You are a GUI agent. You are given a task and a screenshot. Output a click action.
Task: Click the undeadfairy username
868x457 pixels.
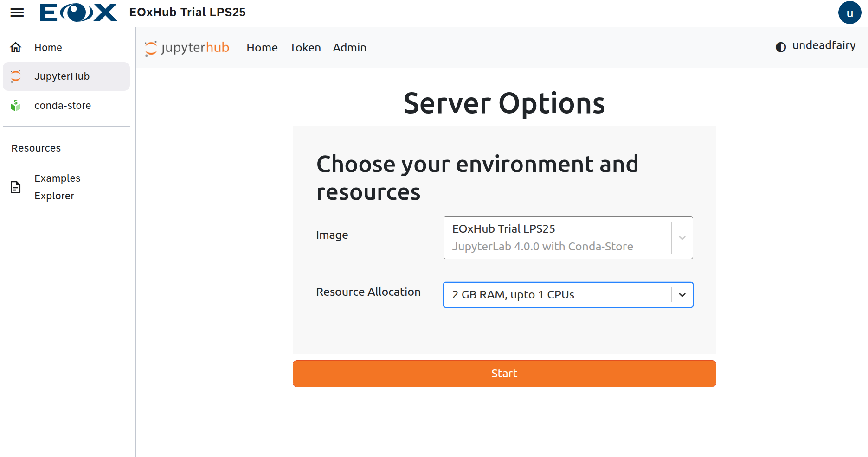823,45
